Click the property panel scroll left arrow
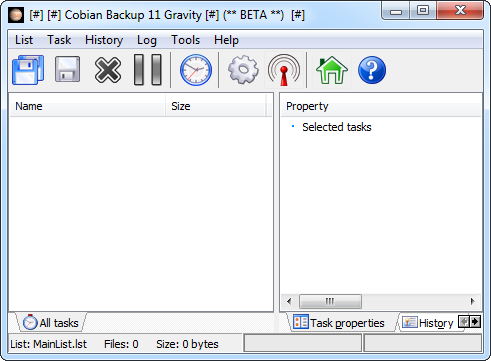 point(289,301)
